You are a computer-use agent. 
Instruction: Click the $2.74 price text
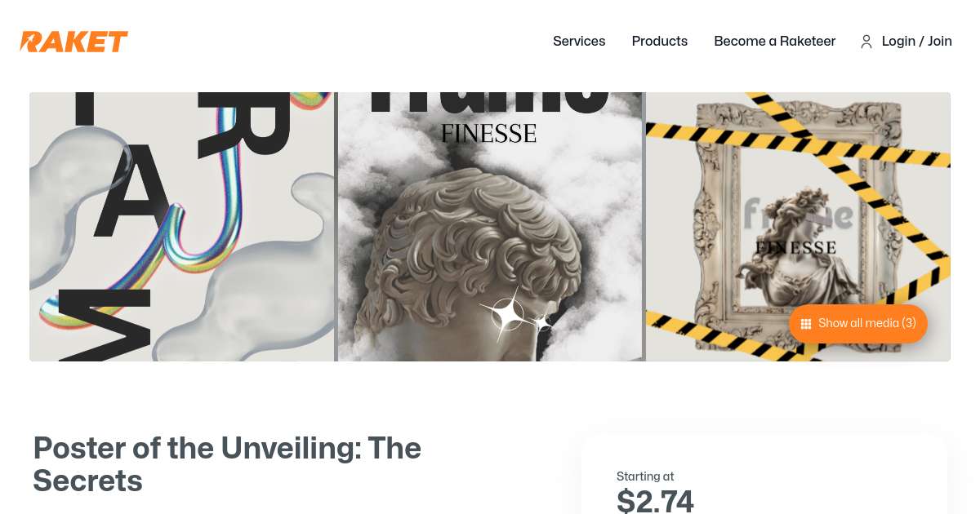pos(655,501)
